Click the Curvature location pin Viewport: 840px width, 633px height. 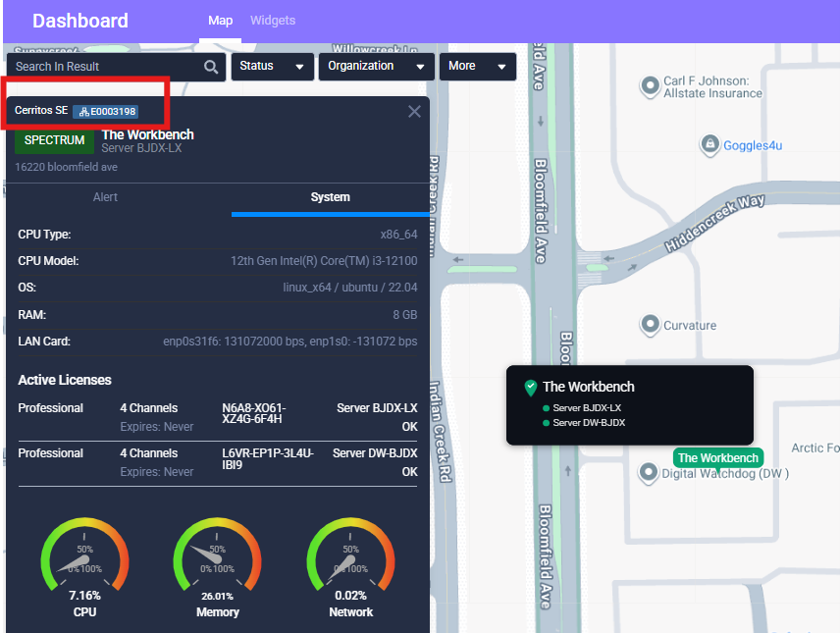tap(650, 324)
